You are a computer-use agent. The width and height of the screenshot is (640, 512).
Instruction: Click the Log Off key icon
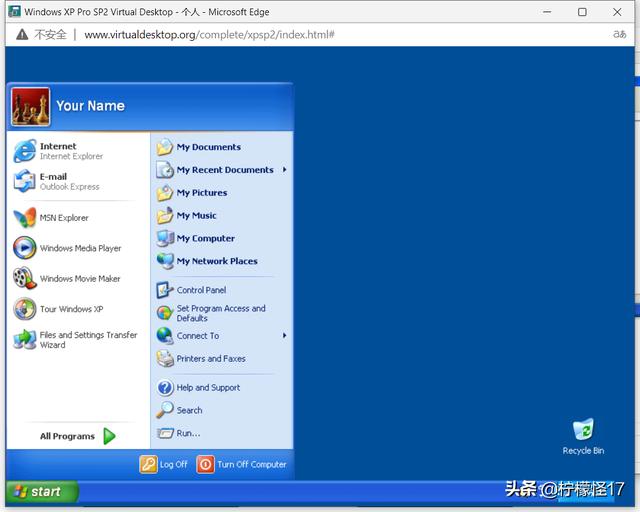click(x=148, y=464)
